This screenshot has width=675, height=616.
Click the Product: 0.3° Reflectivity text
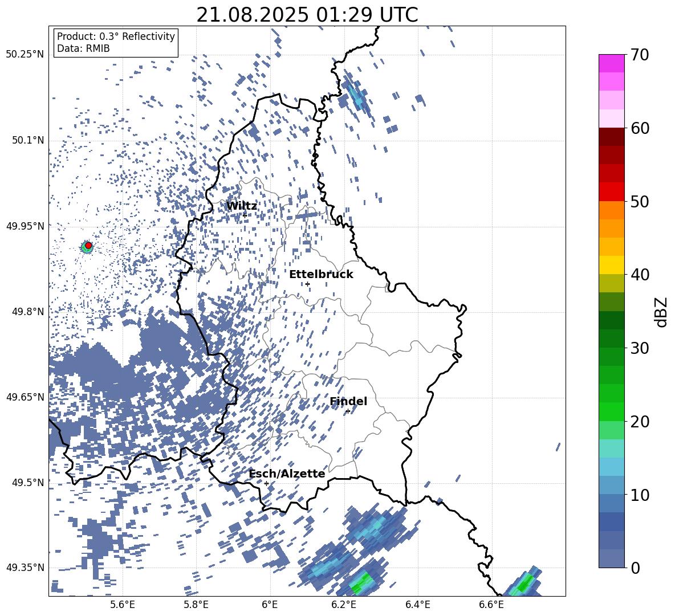pyautogui.click(x=116, y=36)
